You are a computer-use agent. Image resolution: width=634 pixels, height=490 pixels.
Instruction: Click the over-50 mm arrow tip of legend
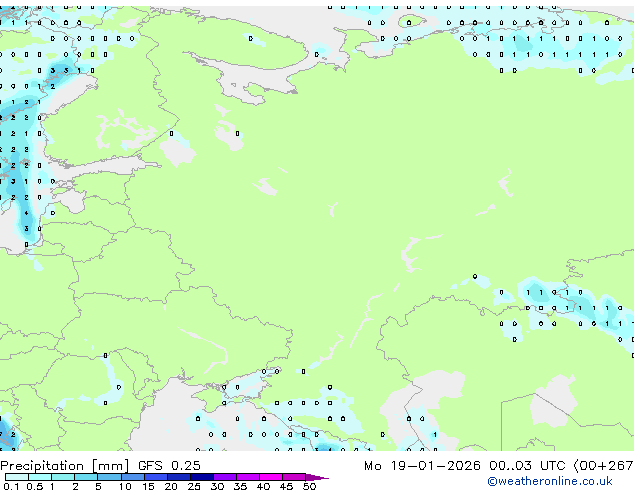pos(317,477)
